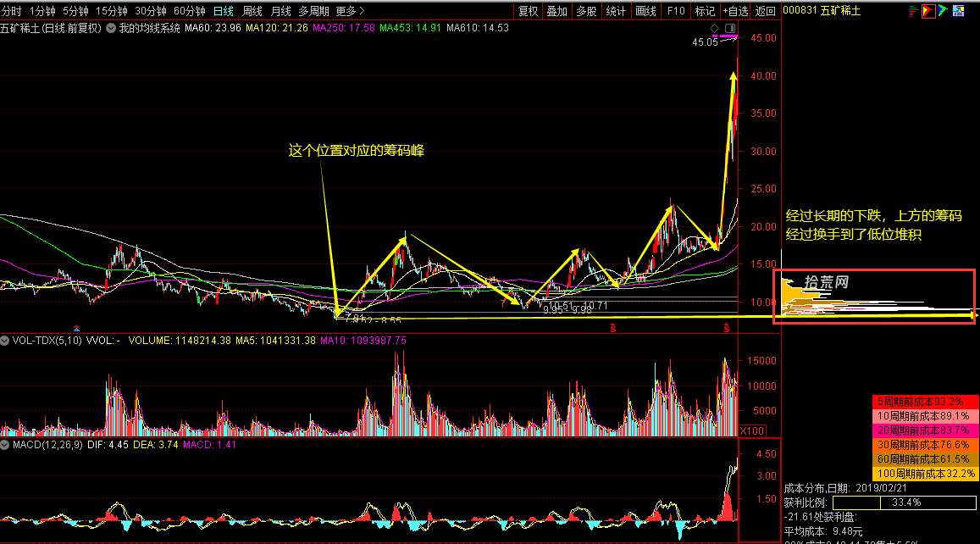Switch to the 5分钟 period

[75, 11]
